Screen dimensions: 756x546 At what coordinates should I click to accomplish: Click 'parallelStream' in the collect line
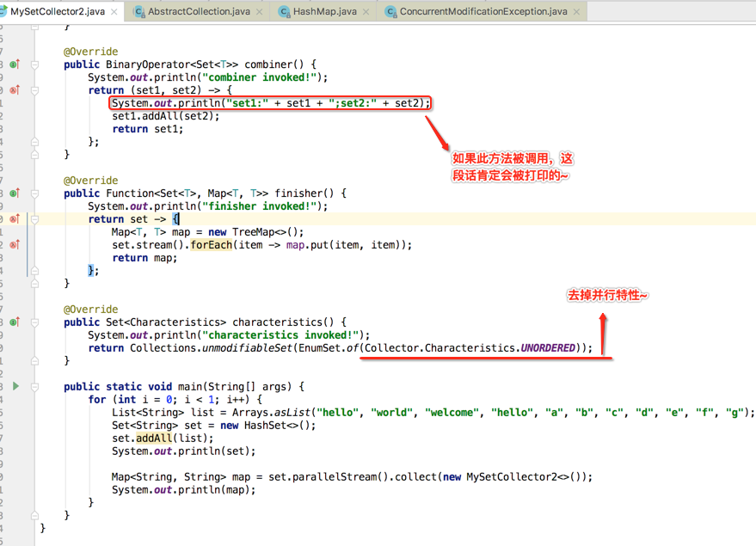point(335,477)
